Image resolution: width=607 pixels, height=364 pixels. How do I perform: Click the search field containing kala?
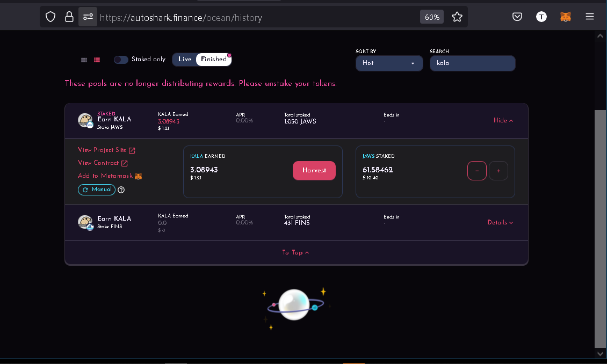pyautogui.click(x=472, y=63)
